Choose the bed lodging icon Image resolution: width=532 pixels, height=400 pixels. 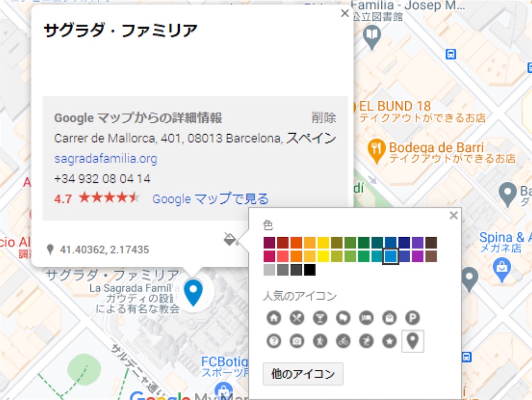coord(366,318)
